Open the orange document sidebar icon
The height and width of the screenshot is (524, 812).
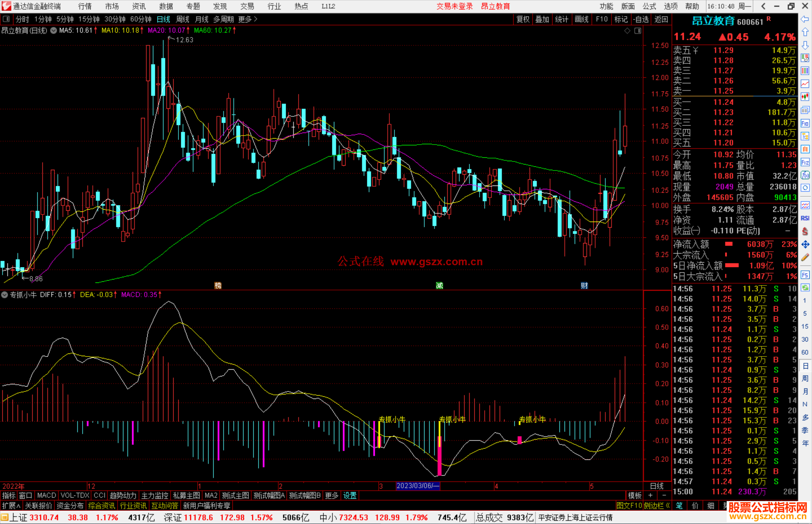805,149
